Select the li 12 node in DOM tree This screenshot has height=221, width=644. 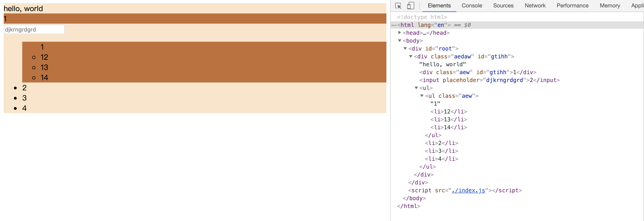pos(448,111)
